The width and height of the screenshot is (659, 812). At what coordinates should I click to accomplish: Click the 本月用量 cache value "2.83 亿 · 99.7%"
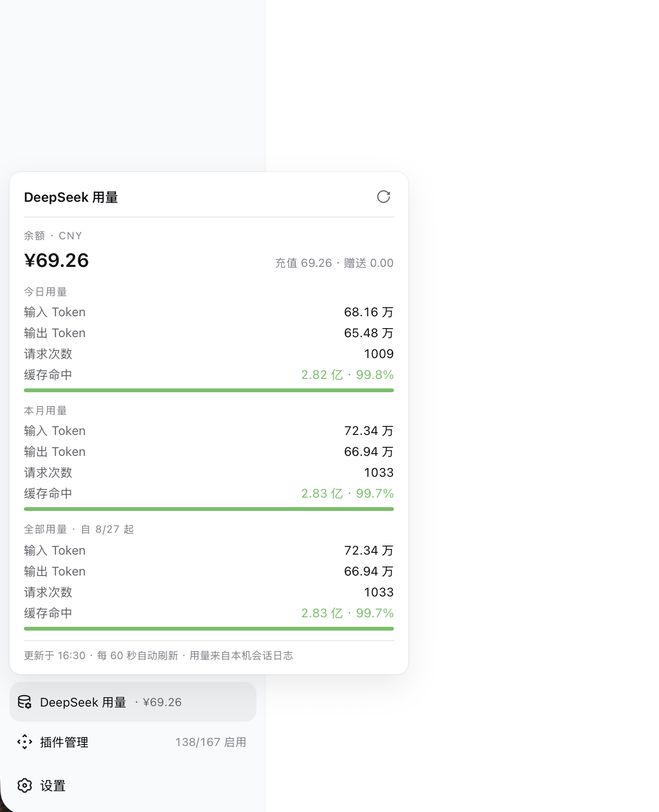(x=348, y=493)
